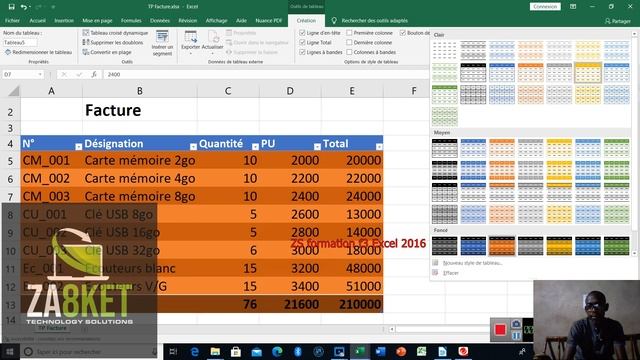Click Nouveau style de tableau...

[x=472, y=263]
